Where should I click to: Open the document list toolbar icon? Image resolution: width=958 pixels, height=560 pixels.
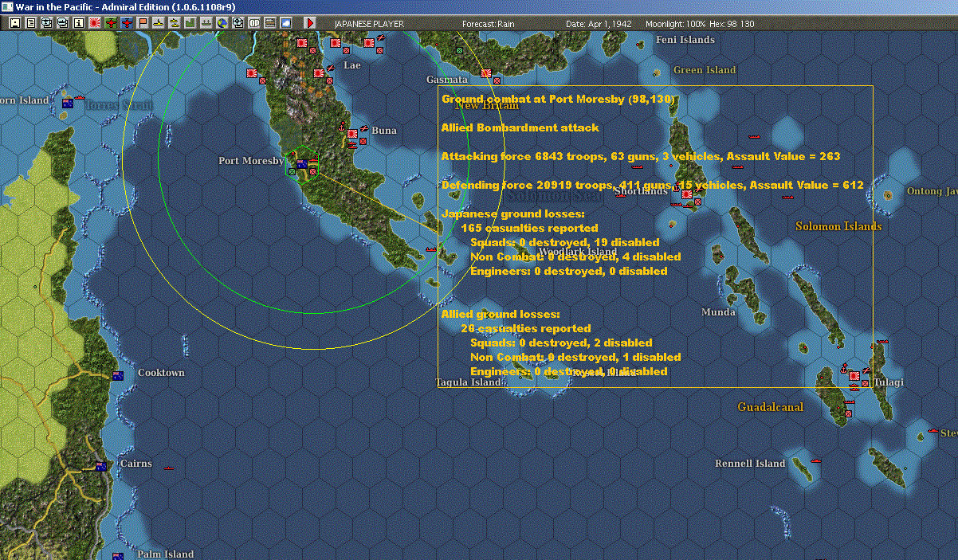[31, 23]
